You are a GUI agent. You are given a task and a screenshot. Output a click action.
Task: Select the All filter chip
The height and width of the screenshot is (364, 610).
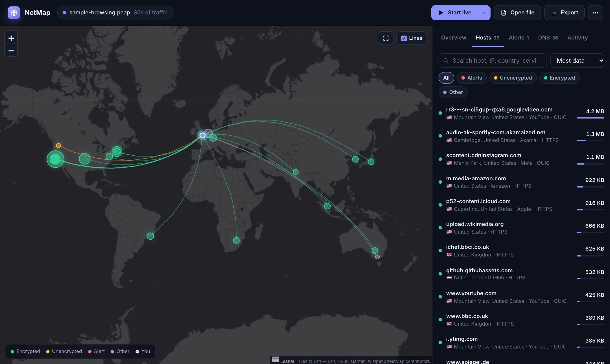tap(446, 78)
